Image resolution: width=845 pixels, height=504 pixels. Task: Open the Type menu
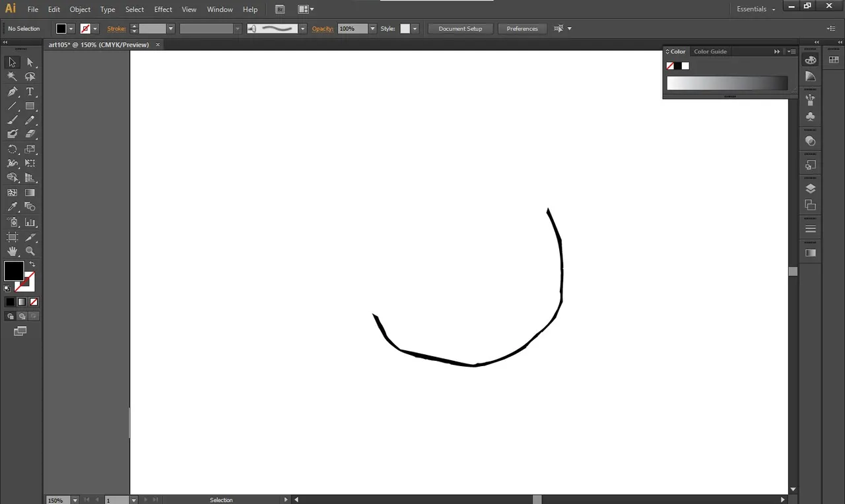point(108,9)
